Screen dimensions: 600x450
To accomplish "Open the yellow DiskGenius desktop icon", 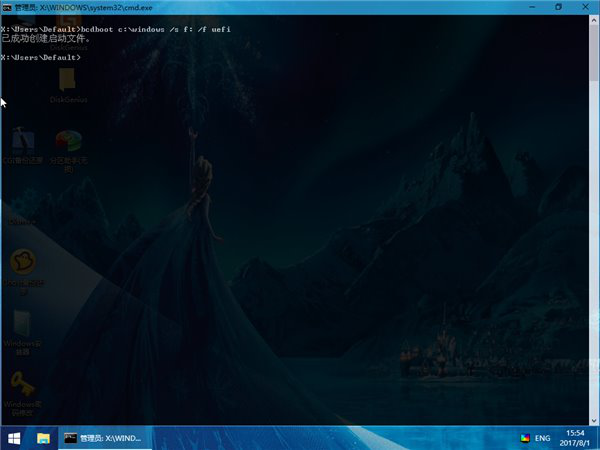I will 69,80.
